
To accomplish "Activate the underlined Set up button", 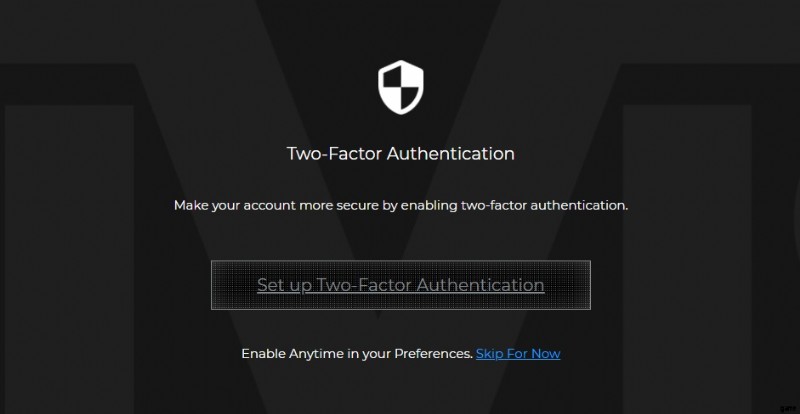I will point(400,285).
